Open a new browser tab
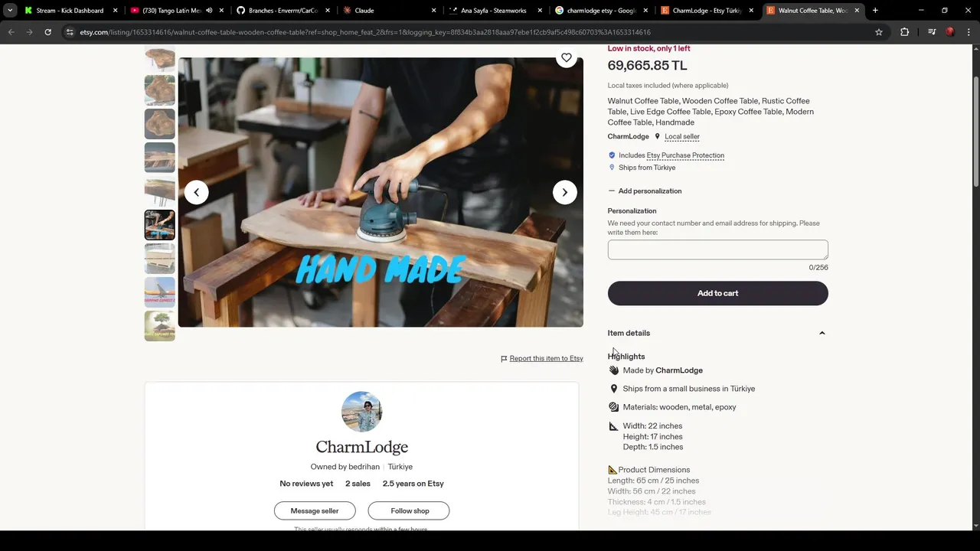The image size is (980, 551). tap(875, 10)
